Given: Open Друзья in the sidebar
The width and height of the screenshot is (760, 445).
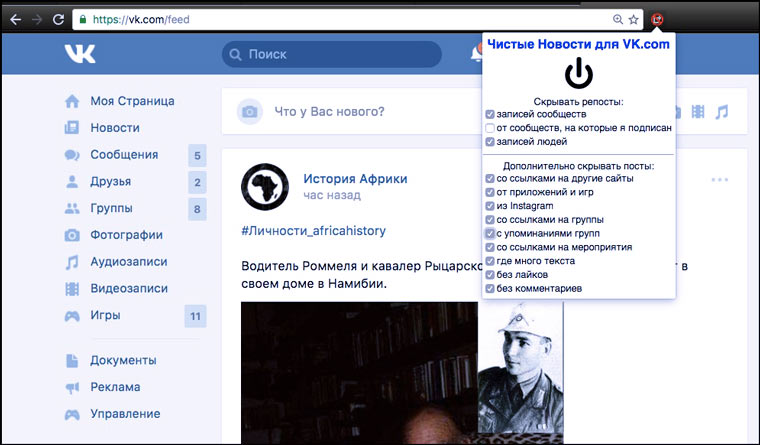Looking at the screenshot, I should tap(111, 181).
